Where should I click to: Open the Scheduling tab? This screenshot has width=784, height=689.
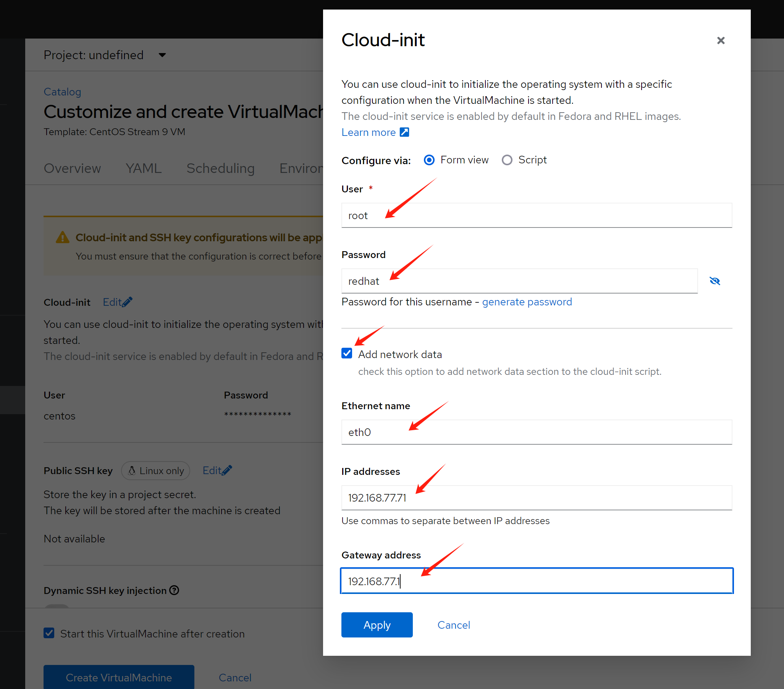pyautogui.click(x=220, y=168)
